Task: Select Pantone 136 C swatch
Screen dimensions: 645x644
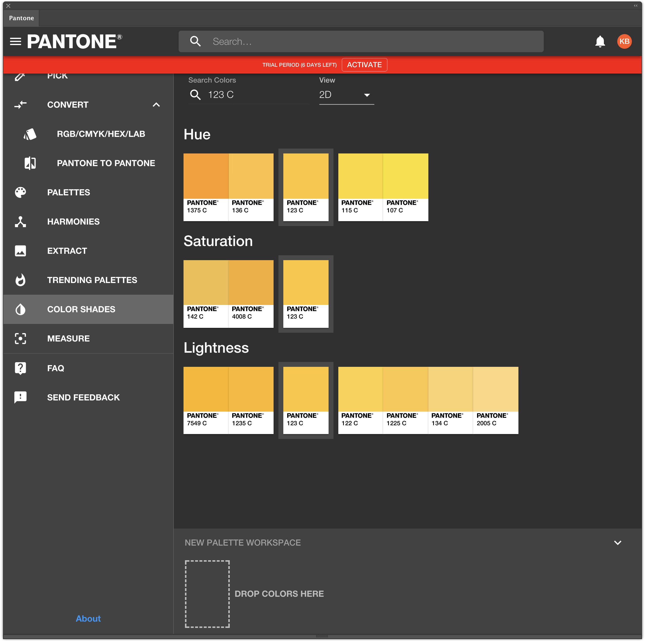Action: (x=251, y=187)
